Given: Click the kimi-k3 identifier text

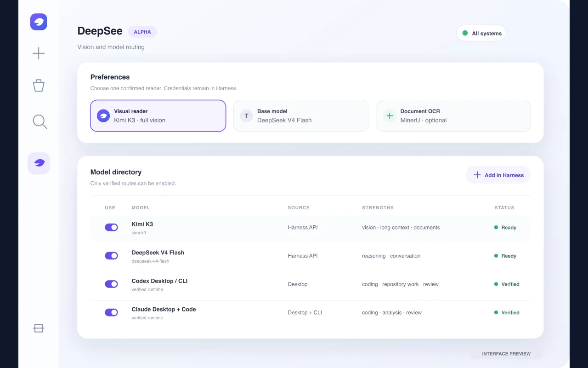Looking at the screenshot, I should [139, 233].
